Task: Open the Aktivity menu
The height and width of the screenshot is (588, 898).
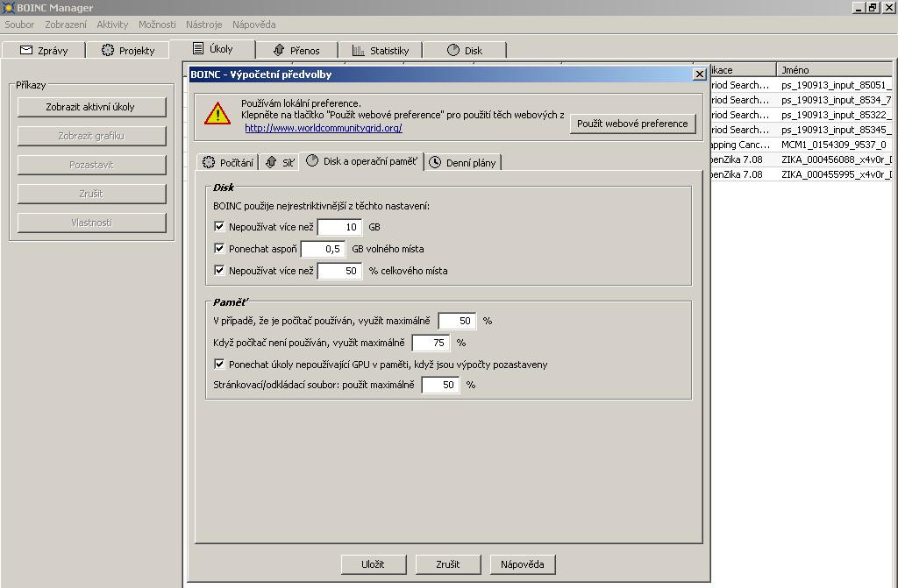Action: tap(112, 25)
